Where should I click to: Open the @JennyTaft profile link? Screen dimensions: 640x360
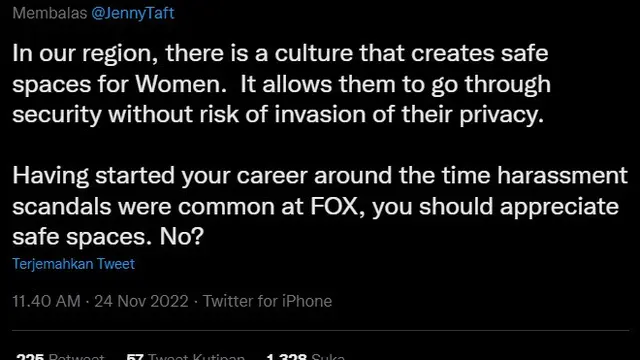pos(133,13)
